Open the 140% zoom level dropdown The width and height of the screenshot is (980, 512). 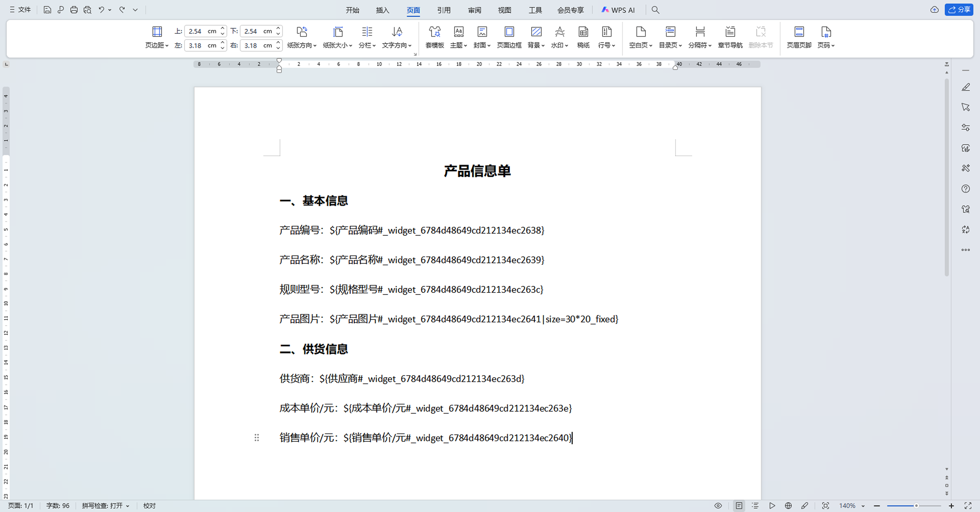click(863, 506)
